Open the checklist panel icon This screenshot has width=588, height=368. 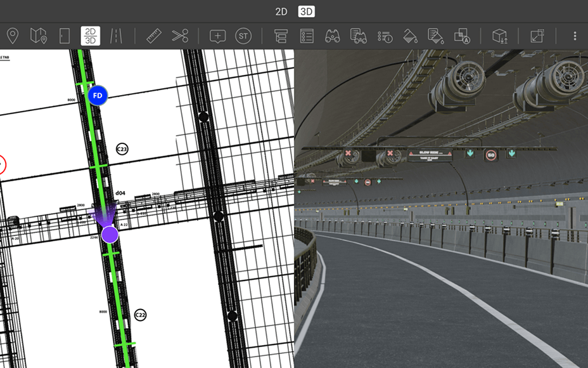(306, 36)
